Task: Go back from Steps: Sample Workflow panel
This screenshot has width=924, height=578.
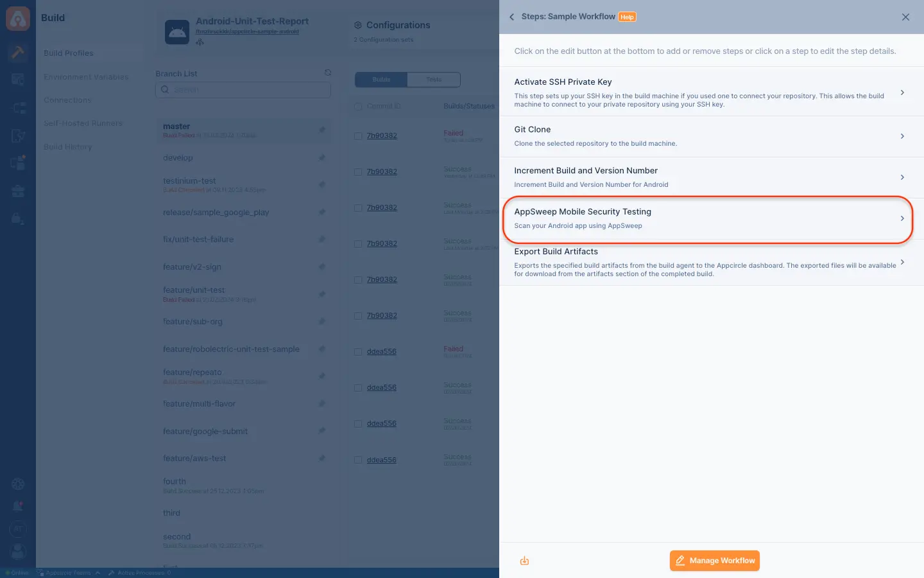Action: coord(511,17)
